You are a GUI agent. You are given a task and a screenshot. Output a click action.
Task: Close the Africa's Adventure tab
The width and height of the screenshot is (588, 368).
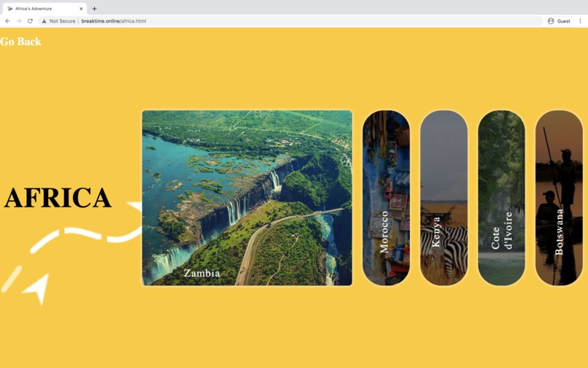pyautogui.click(x=81, y=9)
